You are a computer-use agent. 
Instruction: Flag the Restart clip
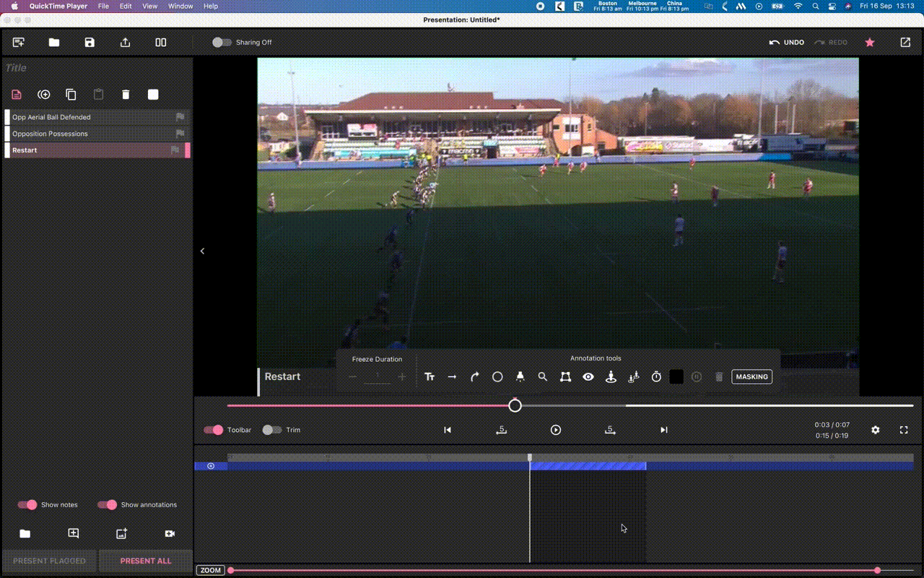pos(175,150)
